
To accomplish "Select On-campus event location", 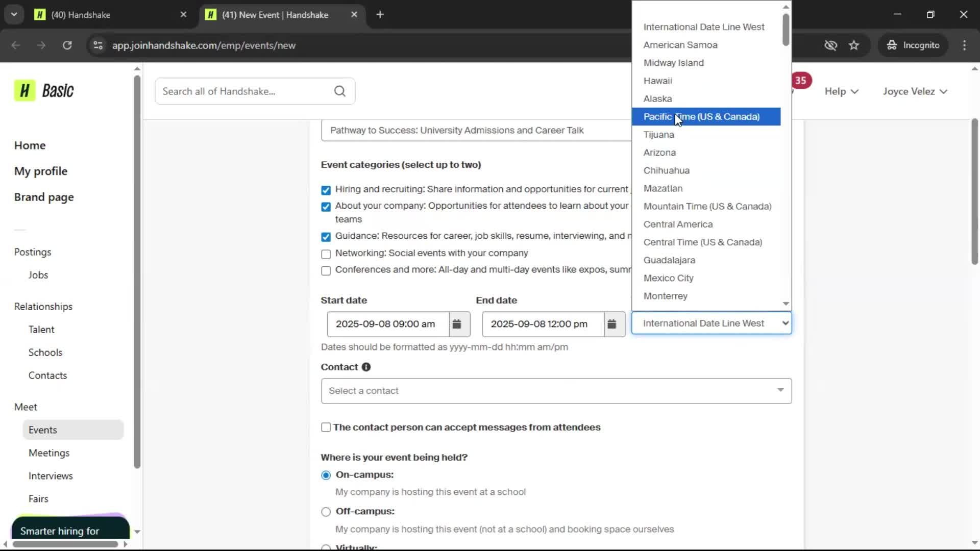I will 326,475.
